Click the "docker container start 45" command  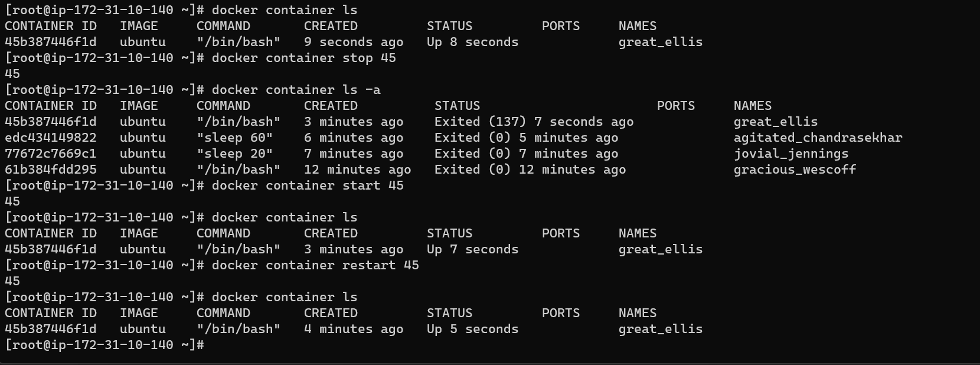tap(308, 185)
